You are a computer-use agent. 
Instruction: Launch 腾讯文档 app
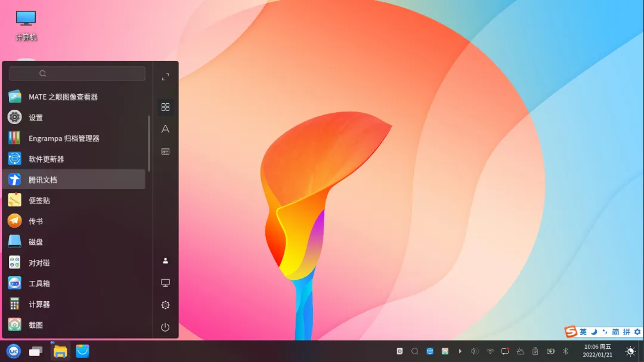click(74, 180)
